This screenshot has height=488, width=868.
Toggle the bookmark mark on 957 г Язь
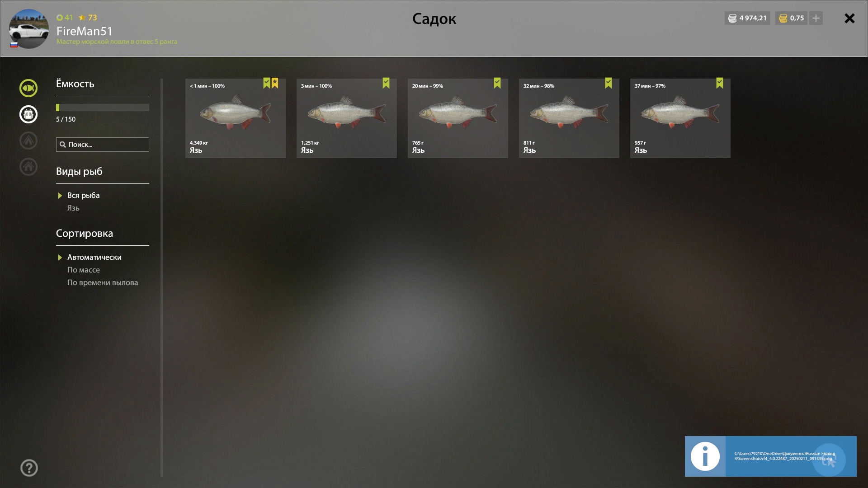(720, 83)
